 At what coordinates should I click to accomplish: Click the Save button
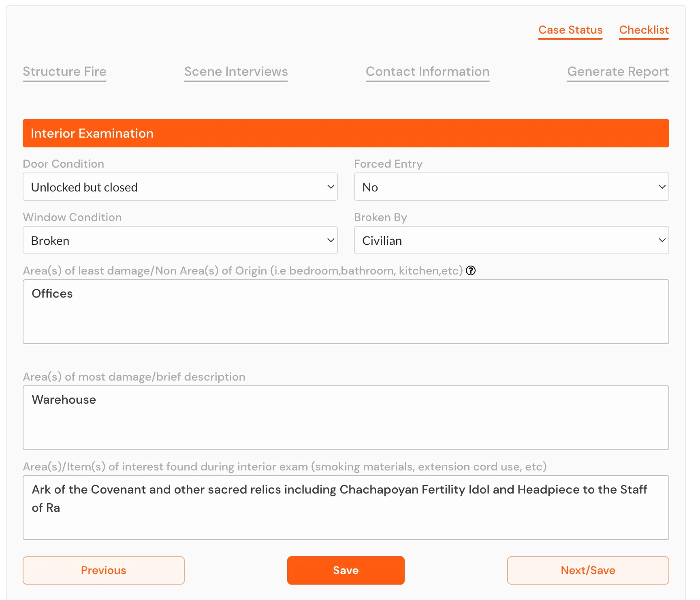pos(346,570)
